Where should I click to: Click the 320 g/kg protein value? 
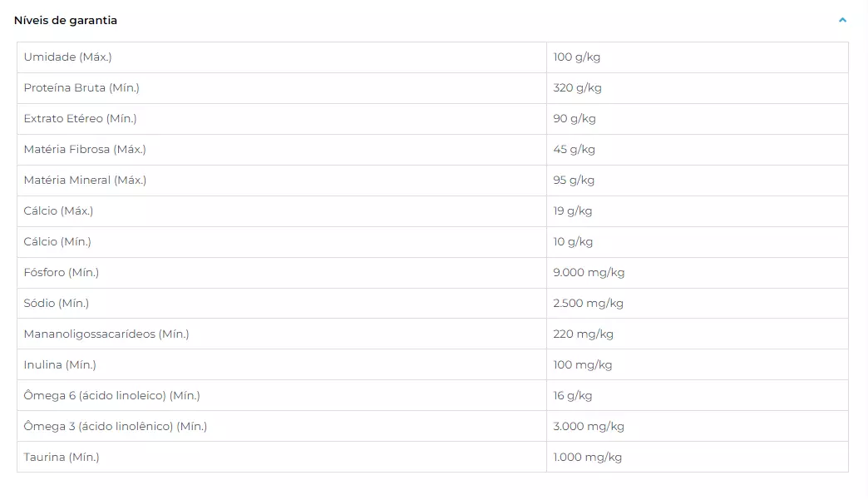(x=577, y=88)
